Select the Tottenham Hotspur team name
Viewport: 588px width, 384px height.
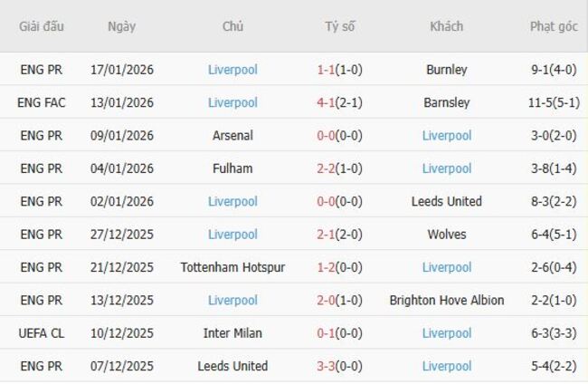(232, 267)
